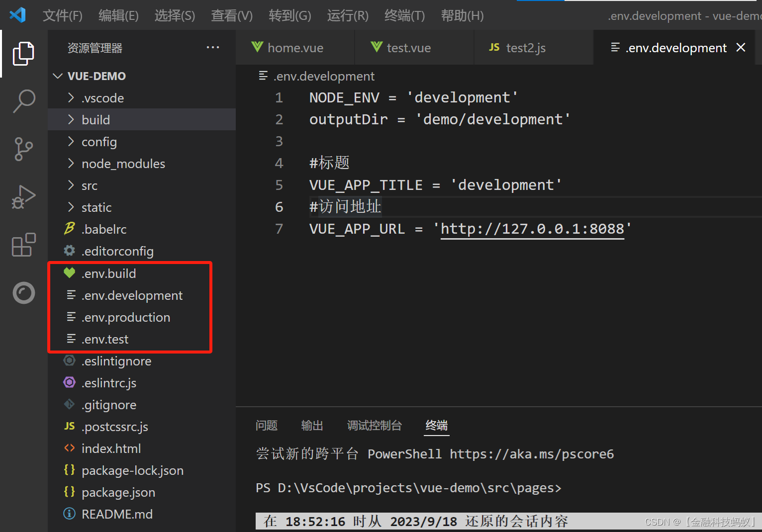Open the 运行(R) menu

[x=348, y=16]
